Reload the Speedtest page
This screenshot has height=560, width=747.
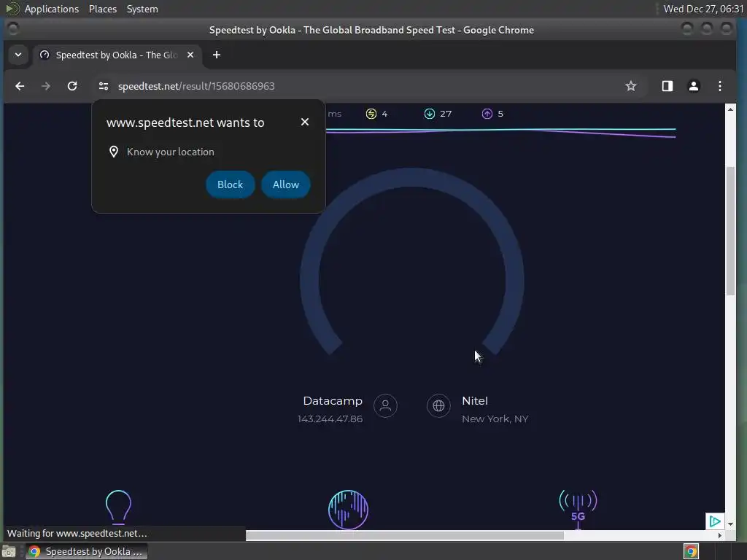click(x=72, y=86)
